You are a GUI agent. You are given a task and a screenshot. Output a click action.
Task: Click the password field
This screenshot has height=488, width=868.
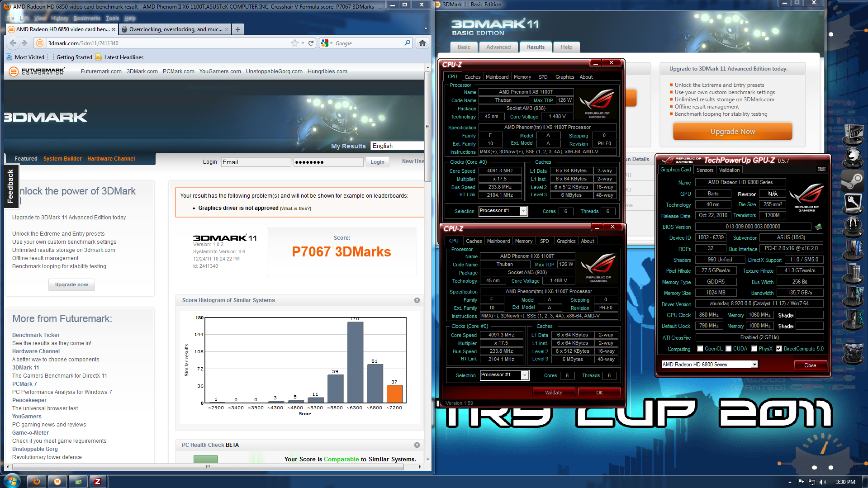328,162
